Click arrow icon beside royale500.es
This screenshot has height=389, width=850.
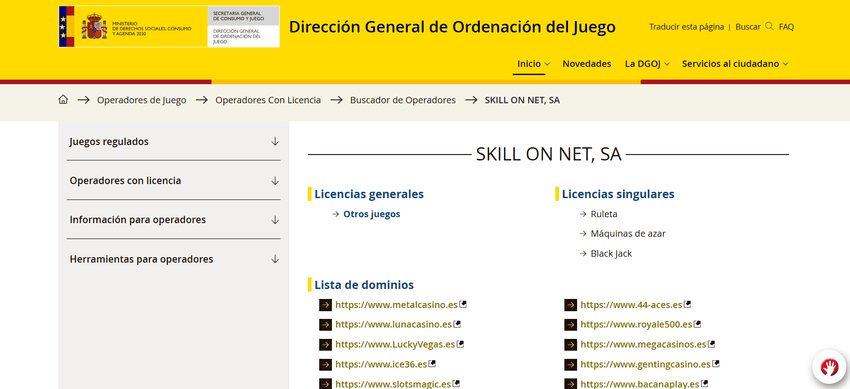pos(570,325)
